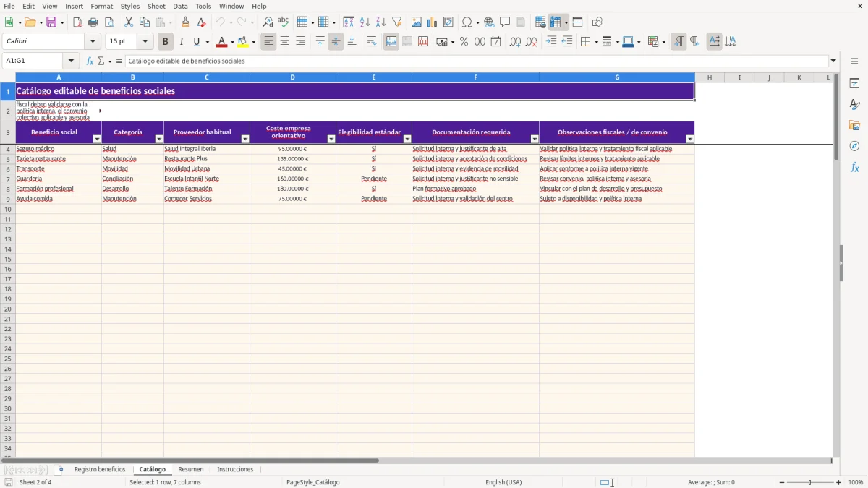This screenshot has height=488, width=868.
Task: Open Find and Replace
Action: [x=268, y=22]
